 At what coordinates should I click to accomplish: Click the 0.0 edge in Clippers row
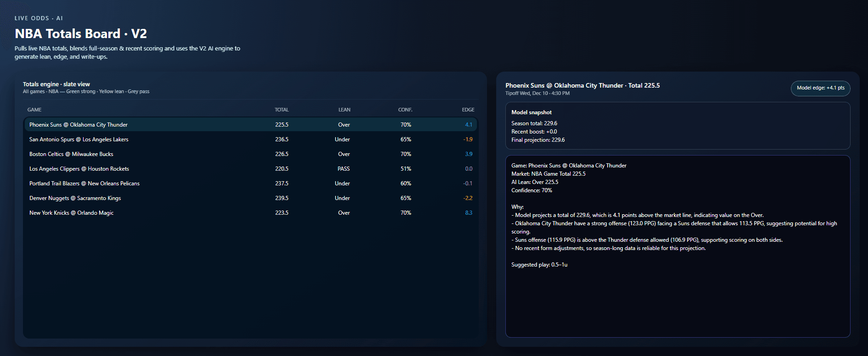[469, 169]
